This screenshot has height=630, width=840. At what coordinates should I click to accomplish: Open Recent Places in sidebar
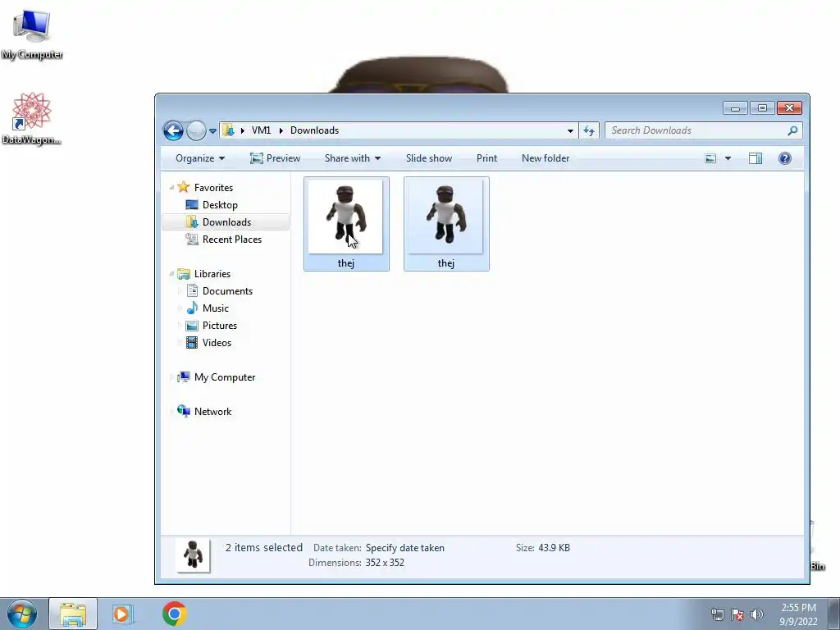pyautogui.click(x=232, y=239)
